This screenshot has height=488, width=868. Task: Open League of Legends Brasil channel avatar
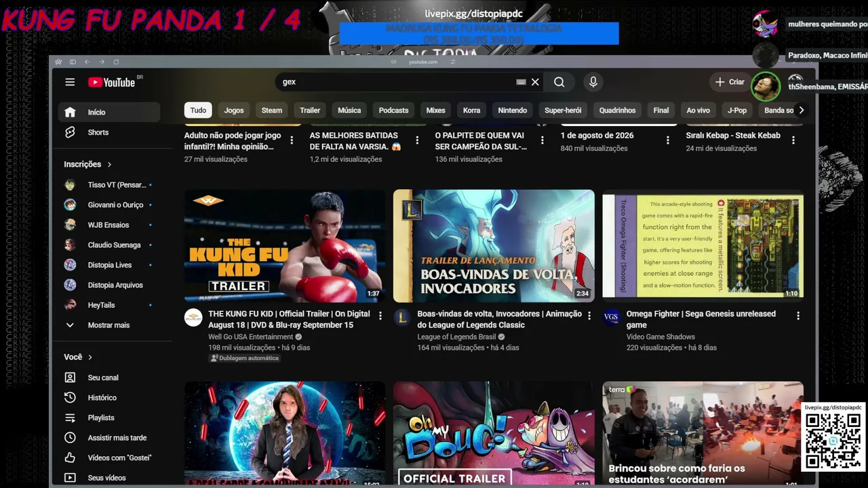coord(402,317)
